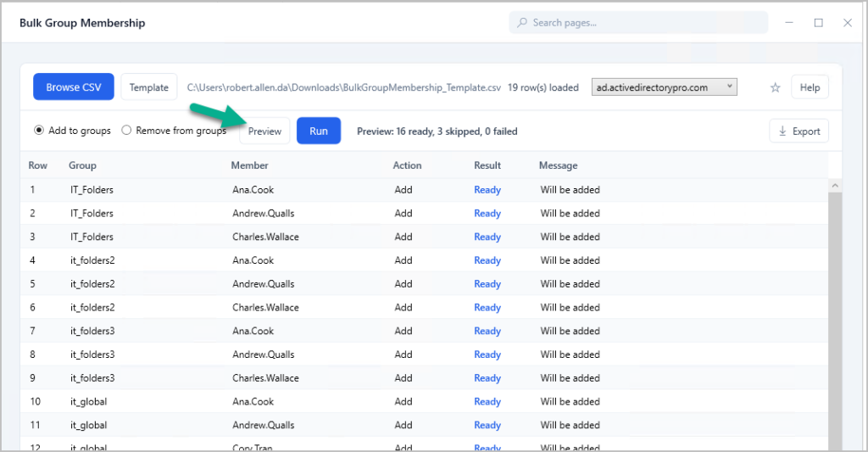868x452 pixels.
Task: Sort by the Message column header
Action: point(558,165)
